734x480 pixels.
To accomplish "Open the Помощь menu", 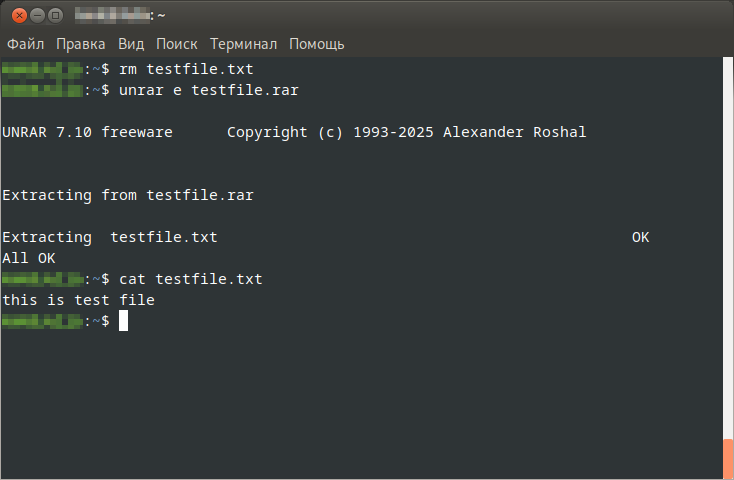I will click(x=317, y=44).
